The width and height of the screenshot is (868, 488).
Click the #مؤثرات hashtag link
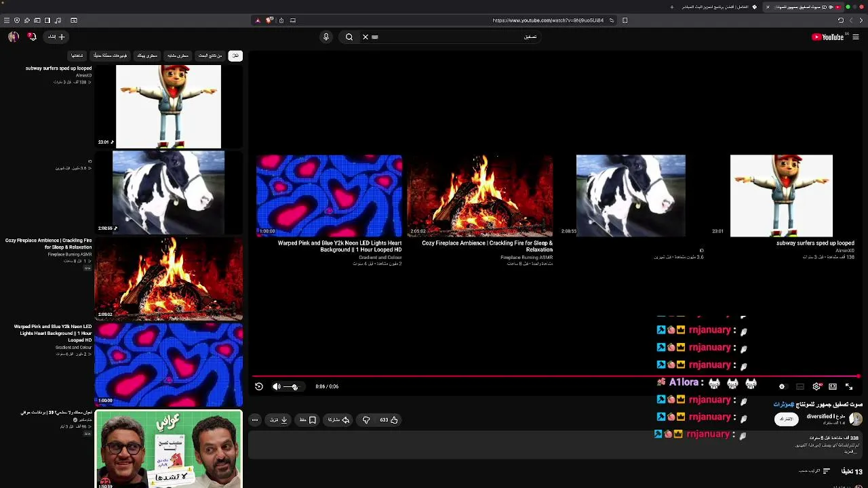click(783, 405)
